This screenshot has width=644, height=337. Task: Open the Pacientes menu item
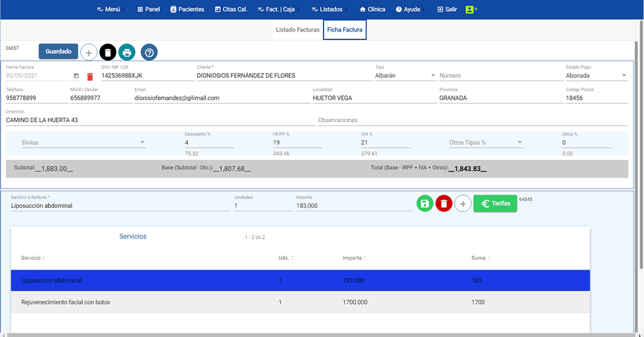coord(187,9)
